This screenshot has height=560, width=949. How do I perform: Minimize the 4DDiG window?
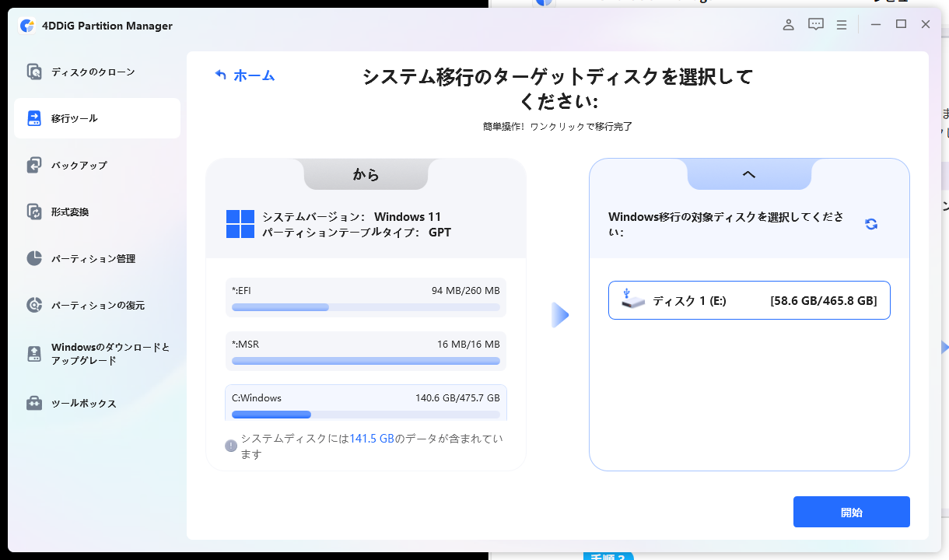click(876, 25)
